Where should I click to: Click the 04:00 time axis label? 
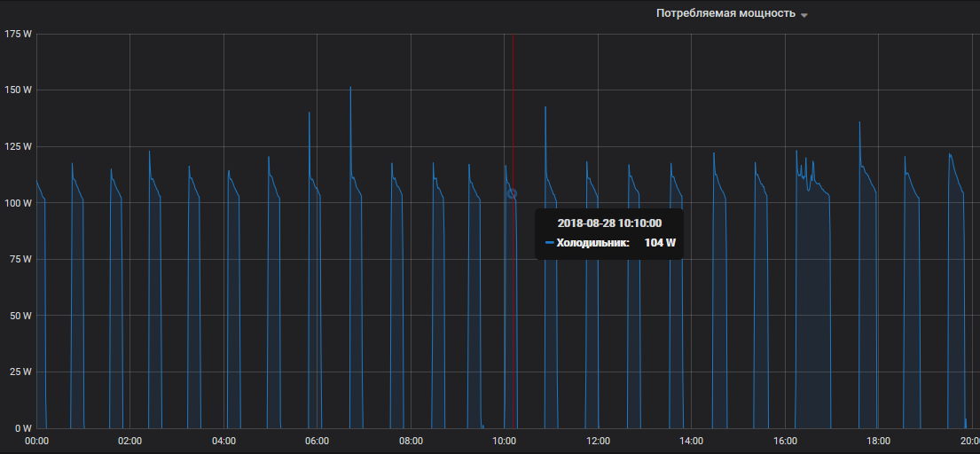[x=223, y=441]
